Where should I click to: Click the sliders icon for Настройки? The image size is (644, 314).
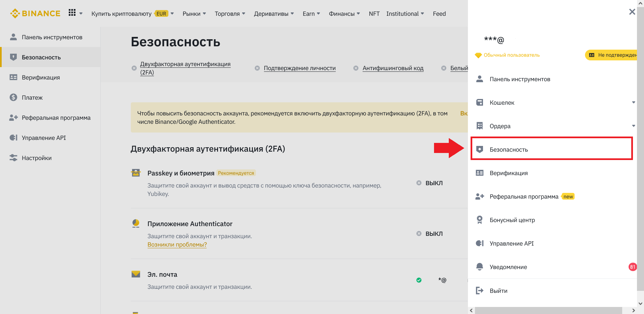click(13, 158)
